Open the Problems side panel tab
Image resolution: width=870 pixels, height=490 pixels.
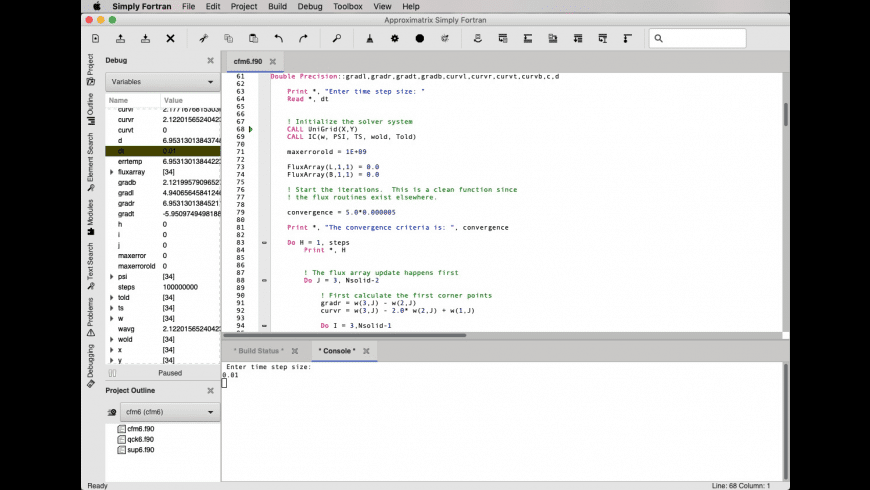click(90, 315)
